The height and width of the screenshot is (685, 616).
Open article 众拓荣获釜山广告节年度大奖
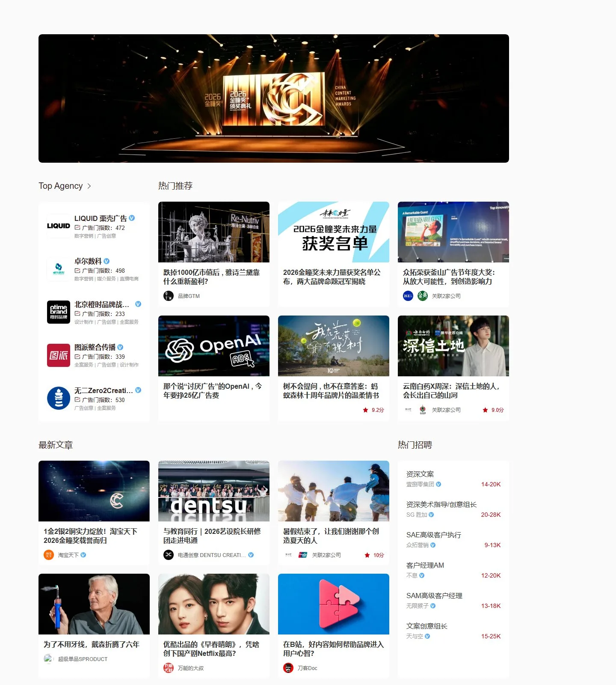[x=449, y=277]
